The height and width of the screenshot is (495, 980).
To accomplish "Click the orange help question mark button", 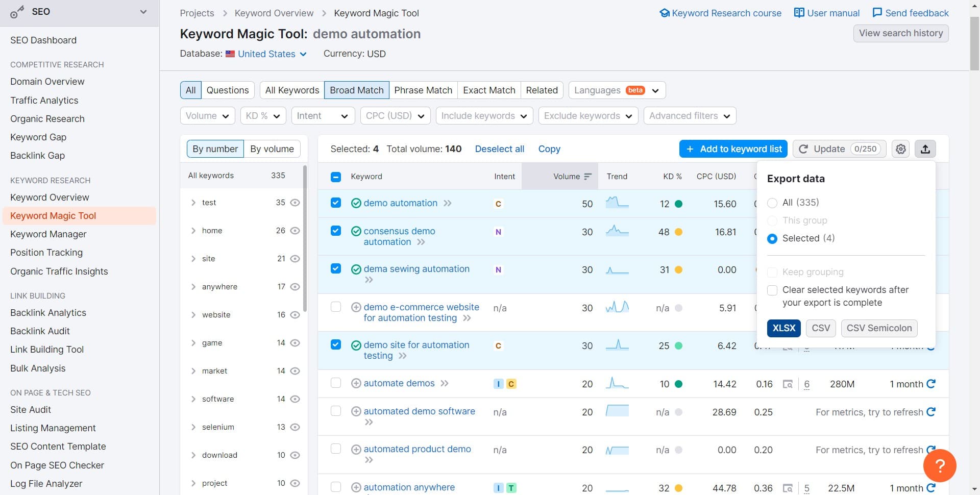I will [939, 465].
